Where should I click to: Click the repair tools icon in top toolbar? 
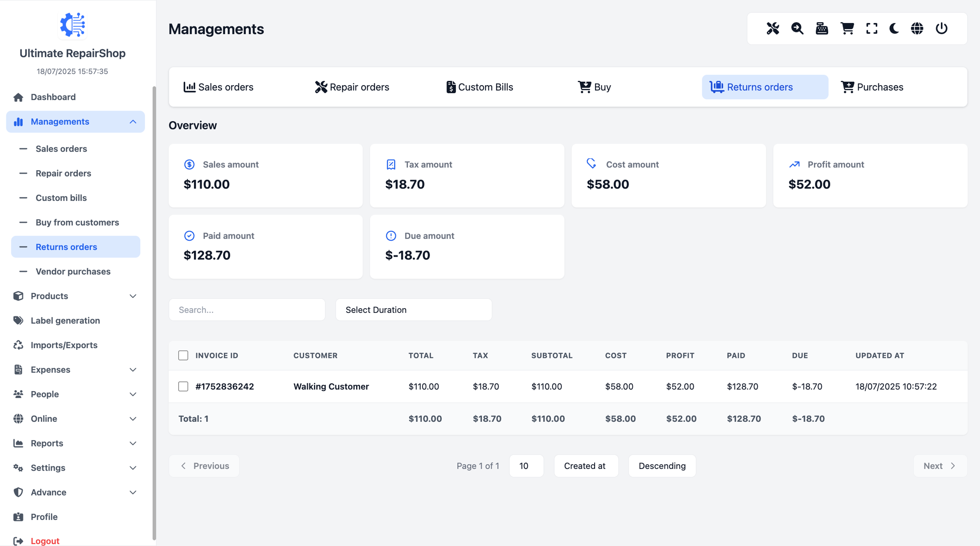click(772, 29)
